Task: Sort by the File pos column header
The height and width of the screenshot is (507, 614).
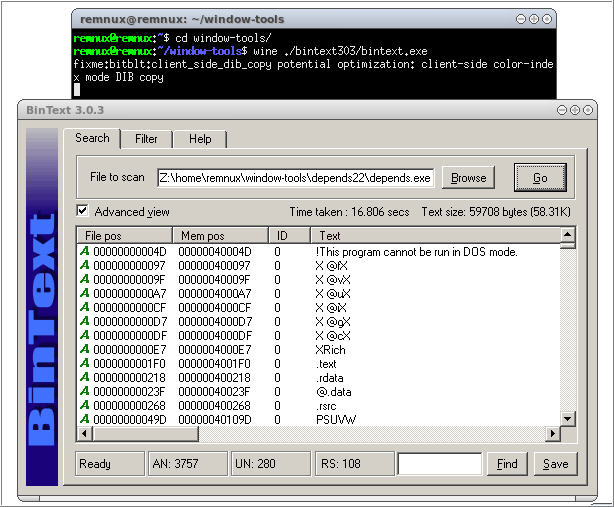Action: (125, 236)
